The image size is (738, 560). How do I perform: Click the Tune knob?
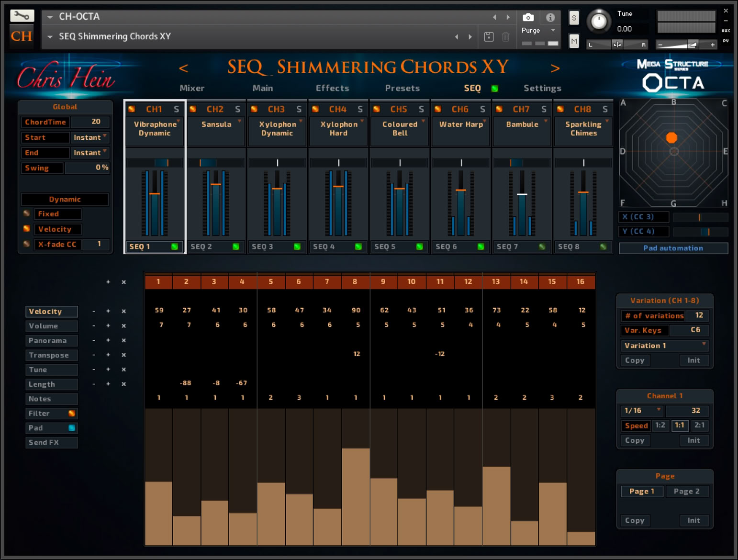point(599,21)
